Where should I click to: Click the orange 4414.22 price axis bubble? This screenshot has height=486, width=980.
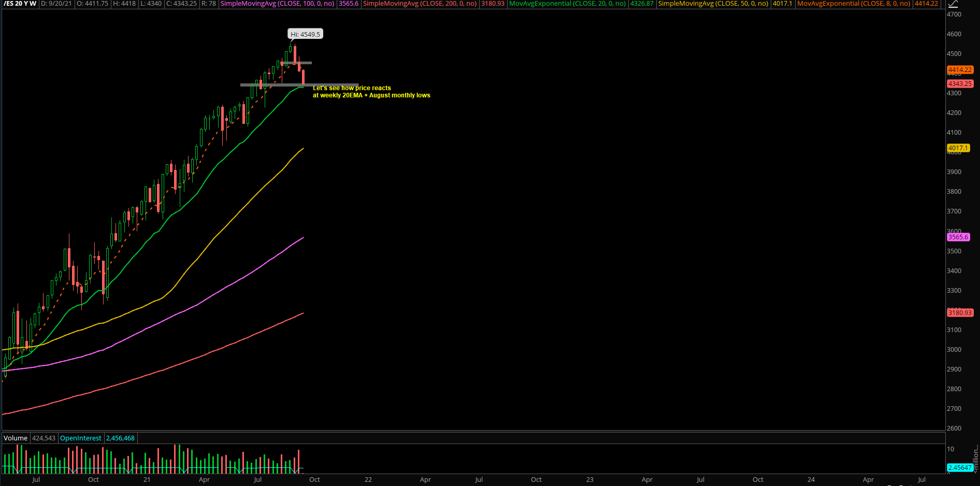960,70
